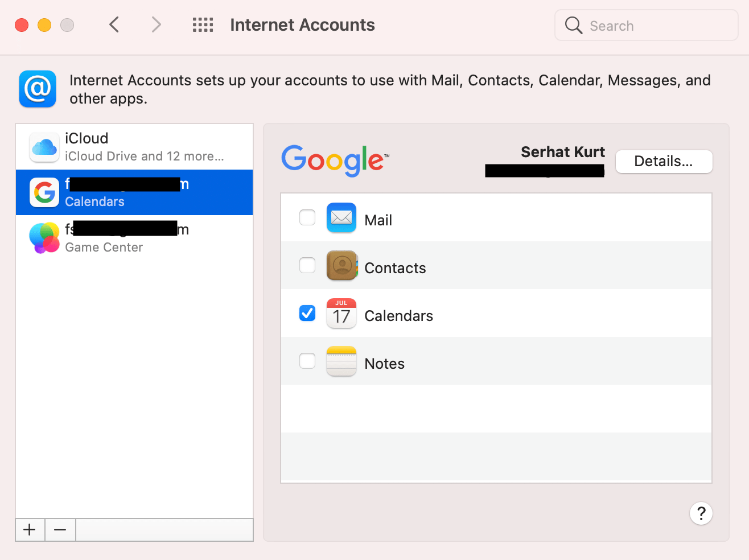Enable the Contacts checkbox
The width and height of the screenshot is (749, 560).
pyautogui.click(x=307, y=265)
